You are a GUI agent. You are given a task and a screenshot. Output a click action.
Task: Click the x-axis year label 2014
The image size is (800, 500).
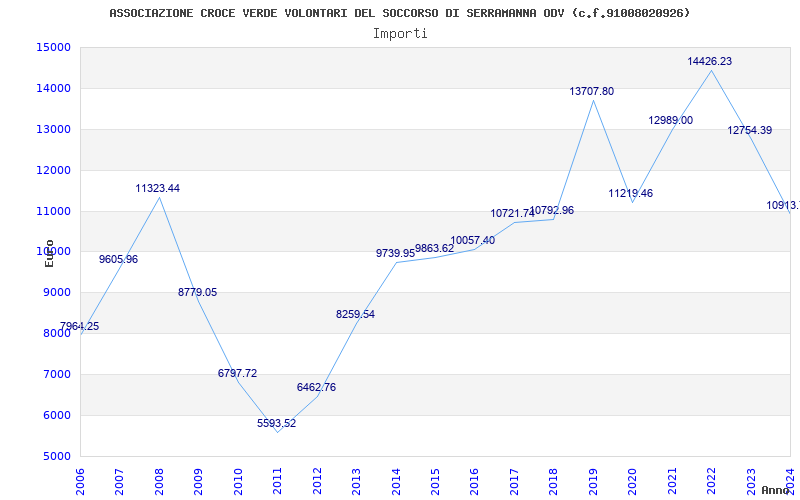pyautogui.click(x=396, y=481)
